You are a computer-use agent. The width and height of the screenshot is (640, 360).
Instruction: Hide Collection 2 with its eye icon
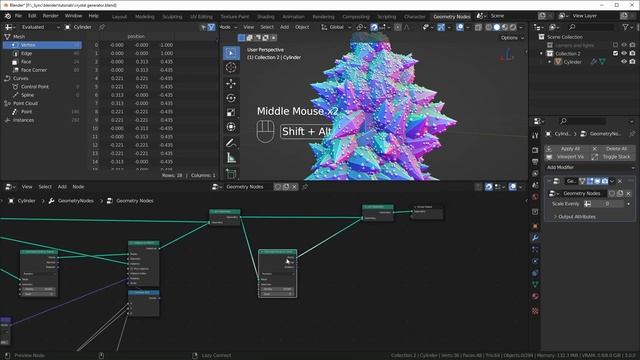[624, 53]
